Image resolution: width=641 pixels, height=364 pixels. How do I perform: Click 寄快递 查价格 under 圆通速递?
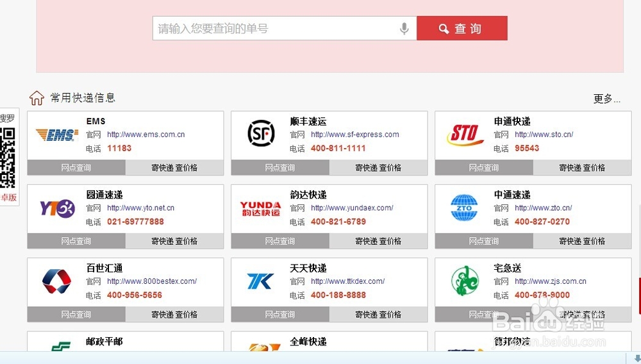pyautogui.click(x=174, y=241)
